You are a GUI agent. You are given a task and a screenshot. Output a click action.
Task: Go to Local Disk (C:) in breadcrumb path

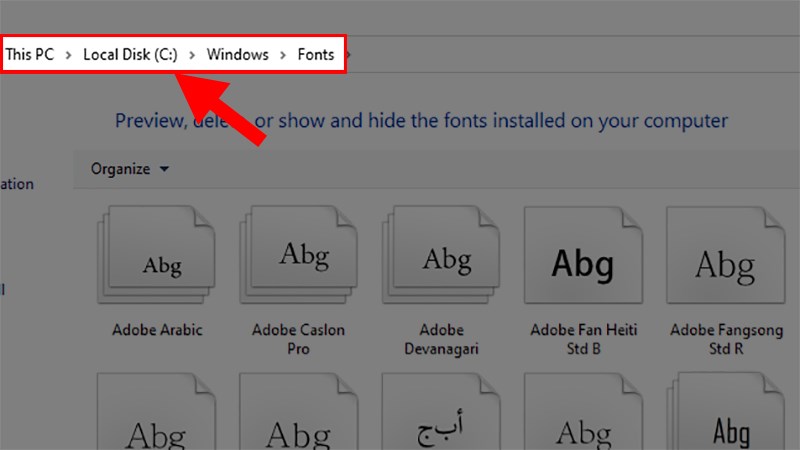(x=130, y=55)
